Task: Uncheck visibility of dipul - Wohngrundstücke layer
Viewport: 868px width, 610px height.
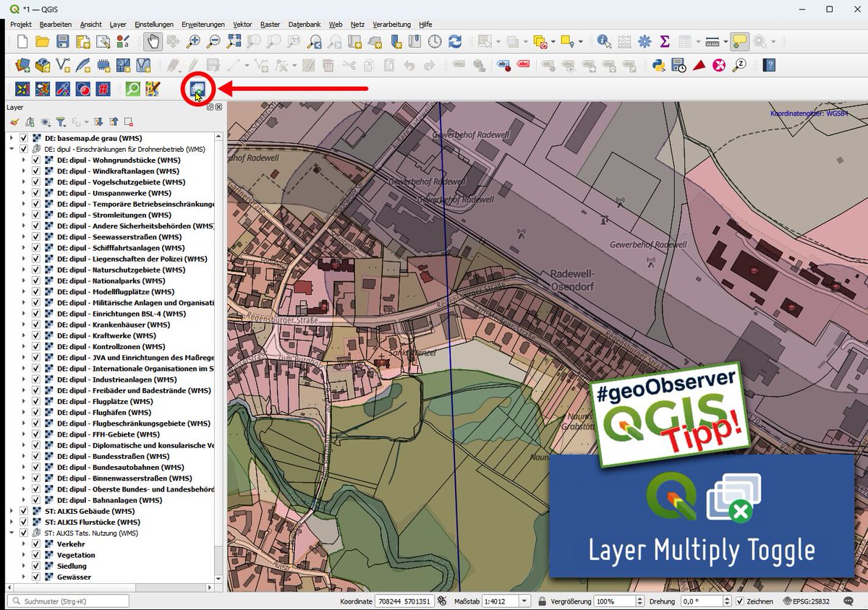Action: tap(36, 160)
